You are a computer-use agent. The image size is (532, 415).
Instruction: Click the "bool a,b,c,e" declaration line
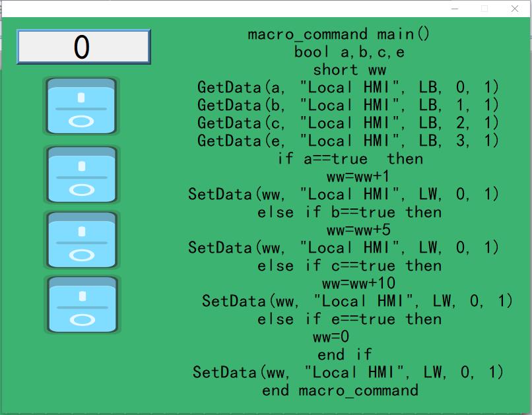tap(349, 52)
